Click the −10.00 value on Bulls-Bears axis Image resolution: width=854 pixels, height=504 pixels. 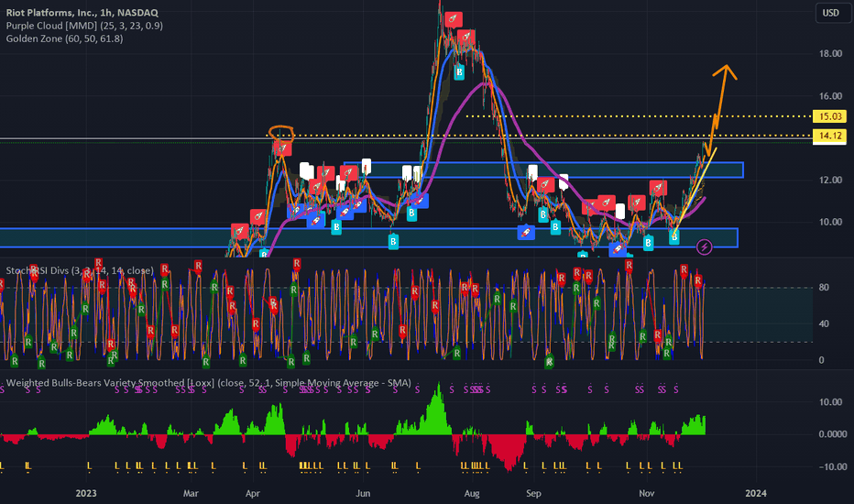pos(833,467)
